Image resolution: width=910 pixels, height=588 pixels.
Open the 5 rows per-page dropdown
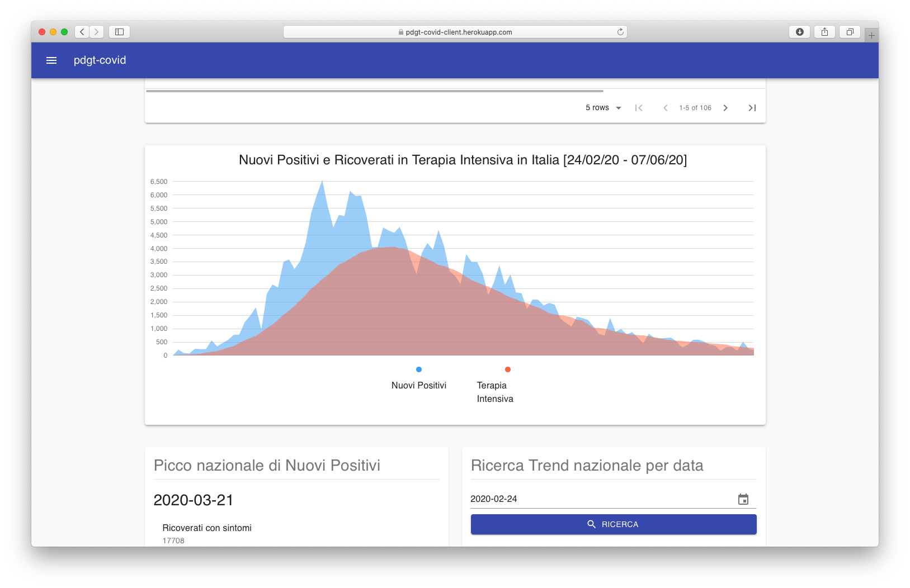(x=603, y=108)
